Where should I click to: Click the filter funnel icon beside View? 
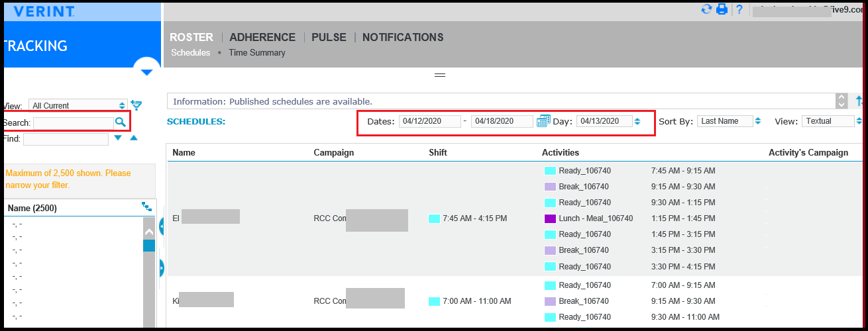[136, 105]
